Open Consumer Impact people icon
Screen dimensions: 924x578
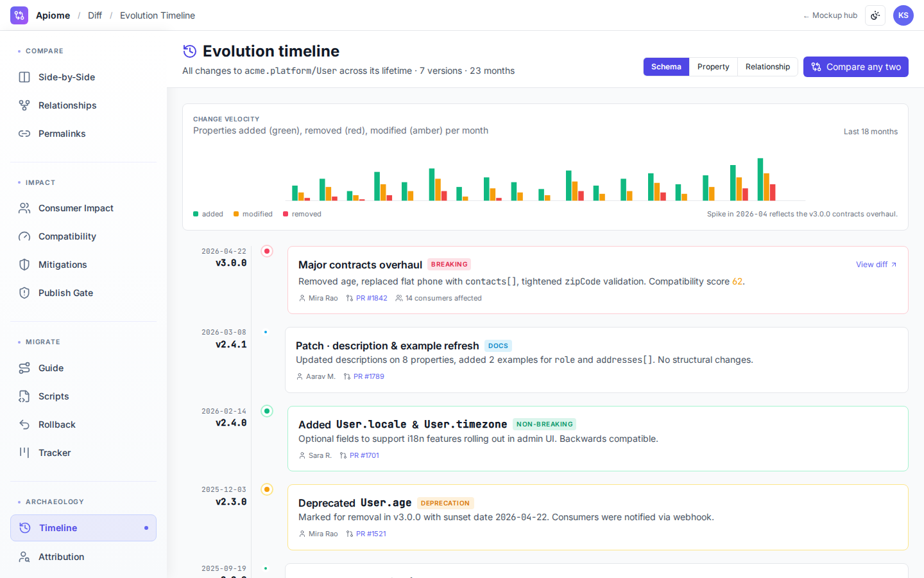coord(24,208)
